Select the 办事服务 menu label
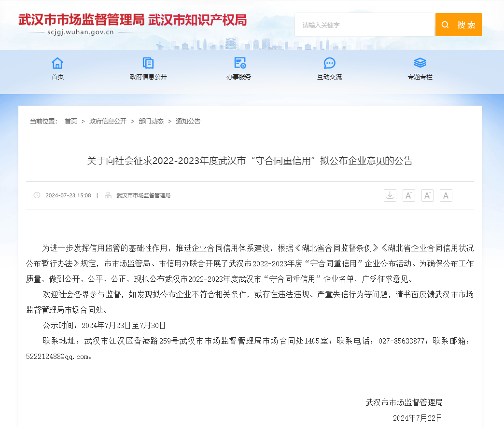The image size is (504, 427). click(x=239, y=77)
